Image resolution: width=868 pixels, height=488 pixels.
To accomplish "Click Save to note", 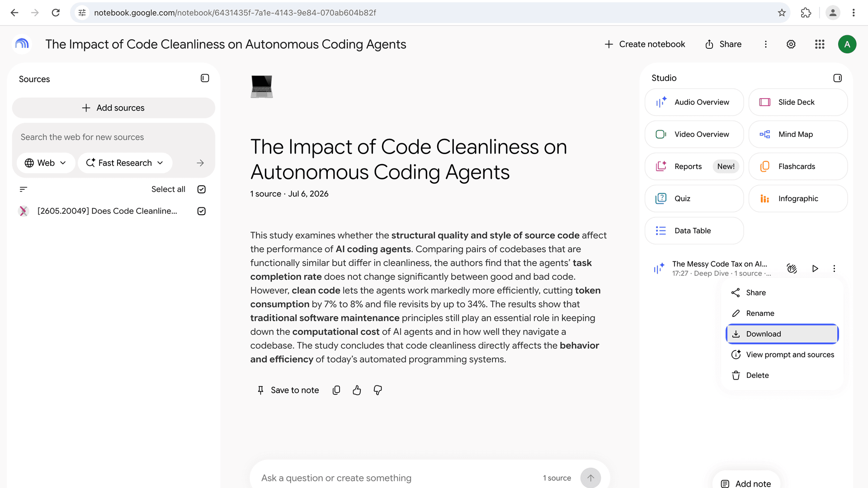I will tap(288, 390).
